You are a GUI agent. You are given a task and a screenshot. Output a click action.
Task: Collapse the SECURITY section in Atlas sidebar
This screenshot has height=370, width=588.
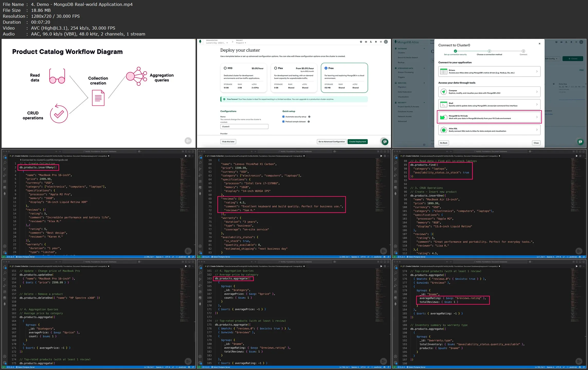click(424, 103)
